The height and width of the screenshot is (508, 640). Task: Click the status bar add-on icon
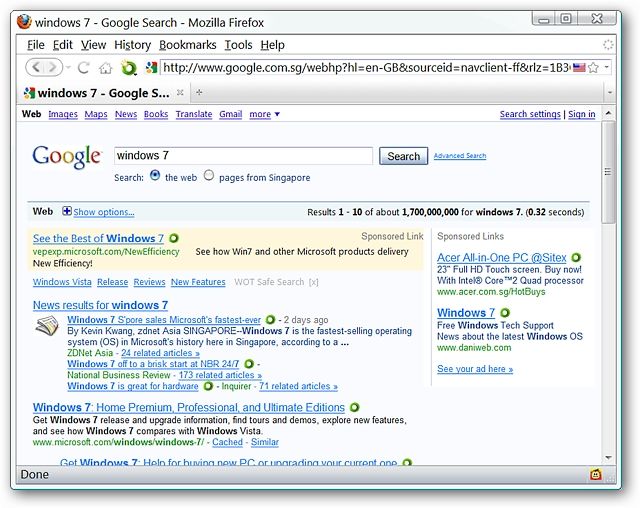[596, 475]
